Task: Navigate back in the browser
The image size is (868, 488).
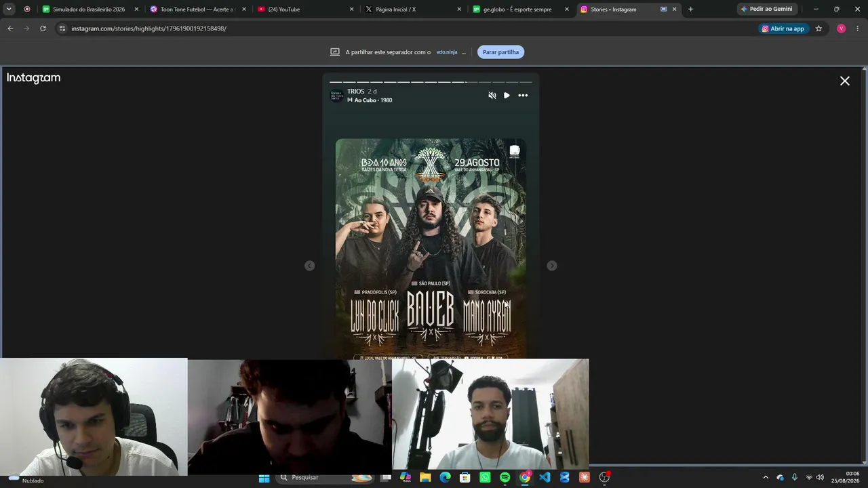Action: (x=10, y=28)
